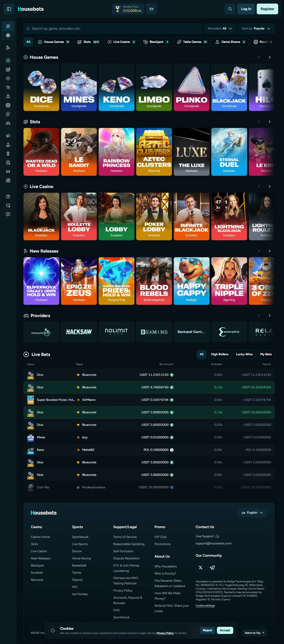Click the search magnifier icon in header

pos(230,9)
